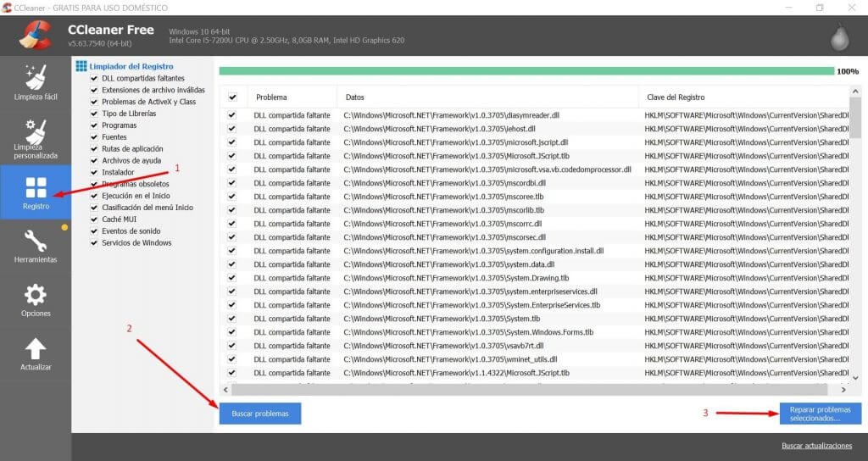This screenshot has width=868, height=461.
Task: Uncheck Problemas de ActiveX y Class
Action: pyautogui.click(x=94, y=102)
